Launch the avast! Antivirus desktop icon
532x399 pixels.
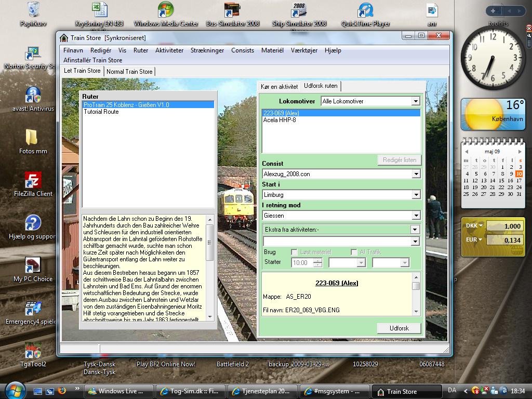(33, 99)
